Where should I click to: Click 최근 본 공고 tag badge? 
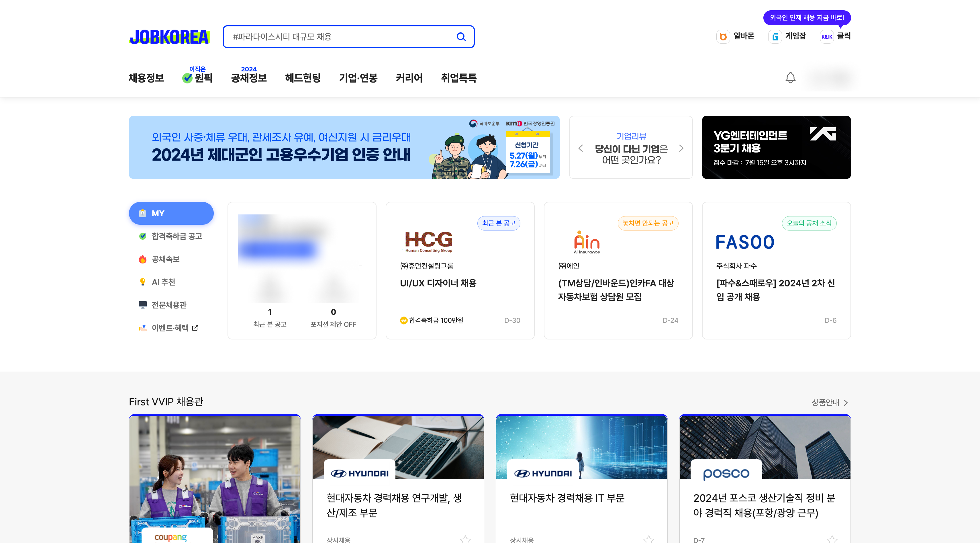coord(499,223)
